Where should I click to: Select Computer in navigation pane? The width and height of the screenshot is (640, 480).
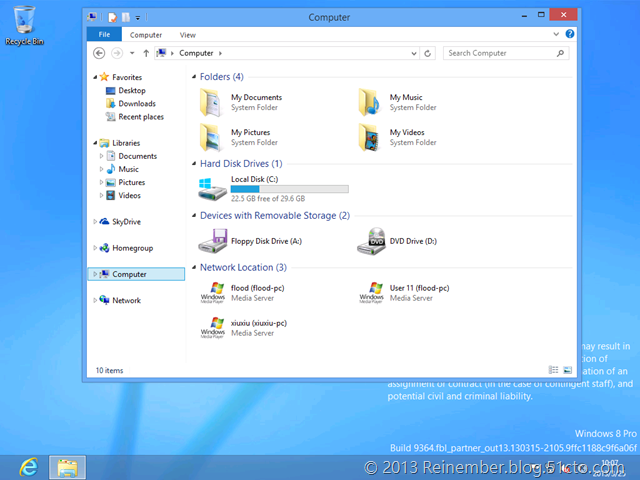tap(136, 274)
